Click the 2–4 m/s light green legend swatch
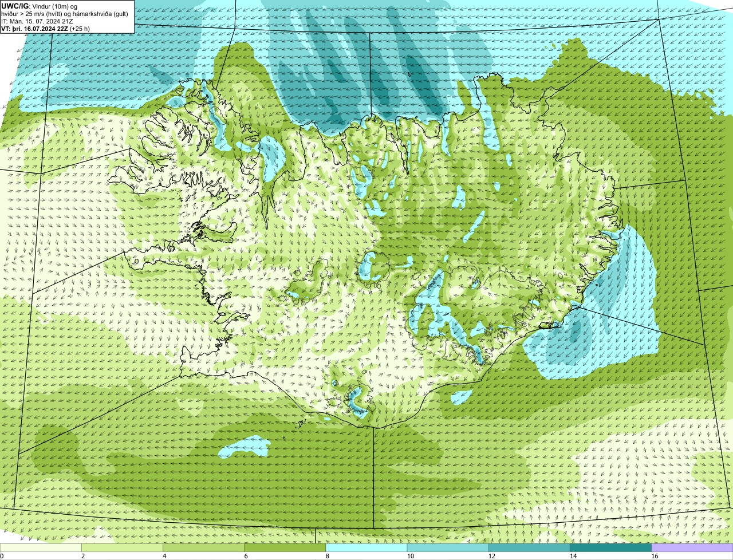The height and width of the screenshot is (560, 733). [122, 548]
